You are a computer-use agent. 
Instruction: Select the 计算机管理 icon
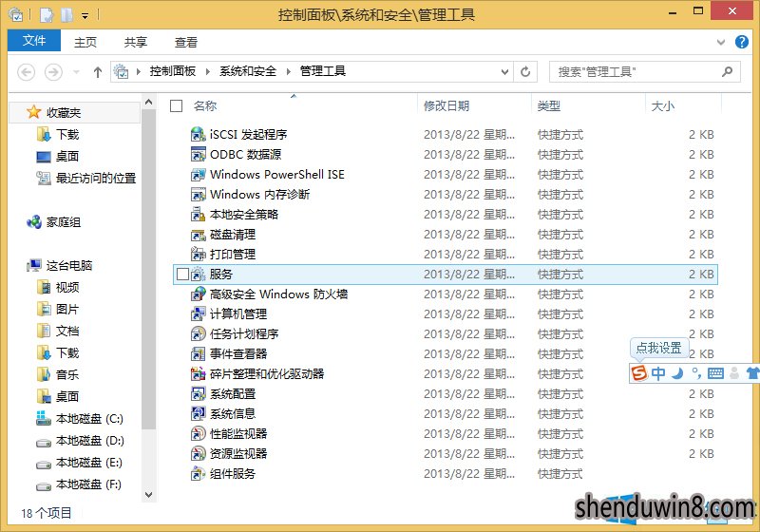198,313
